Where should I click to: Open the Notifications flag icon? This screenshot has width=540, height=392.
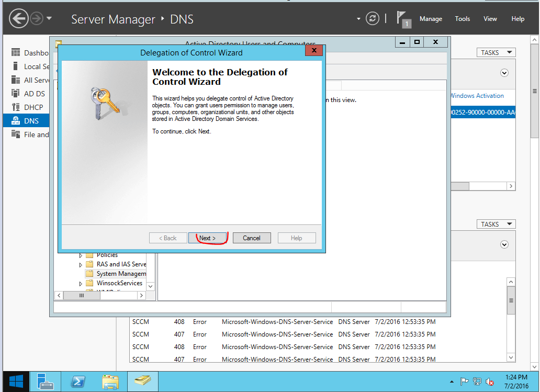pos(403,19)
